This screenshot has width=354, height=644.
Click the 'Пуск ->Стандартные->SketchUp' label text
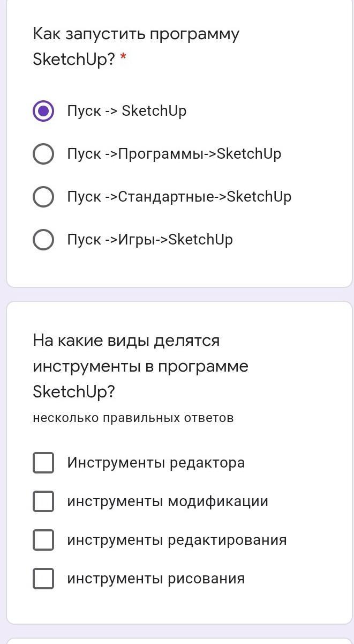pyautogui.click(x=179, y=197)
